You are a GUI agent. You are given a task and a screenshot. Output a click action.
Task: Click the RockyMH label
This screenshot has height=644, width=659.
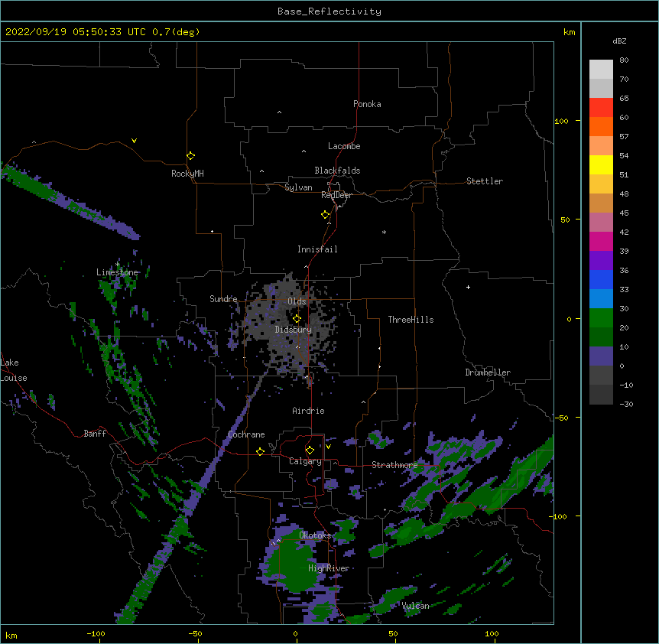(x=187, y=174)
